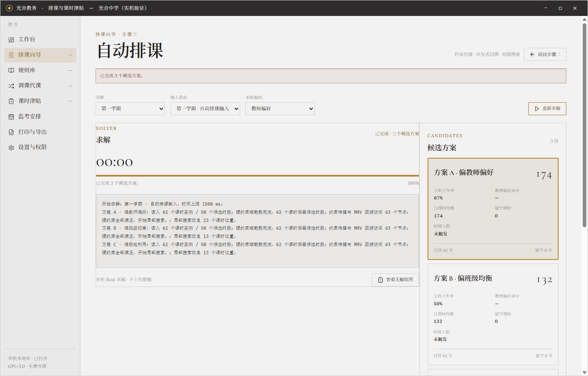The height and width of the screenshot is (376, 588).
Task: Click the 单机 Rust 求解 · 不上传数据 note
Action: point(124,280)
